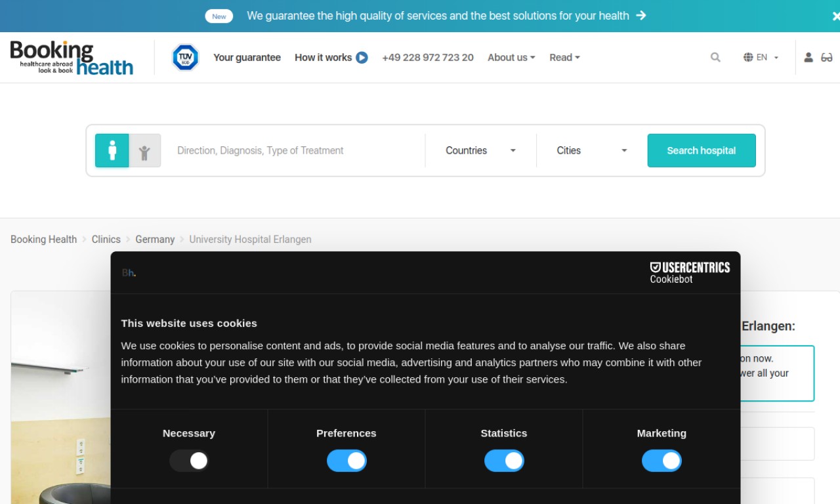
Task: Disable the Marketing cookies switch
Action: 661,461
